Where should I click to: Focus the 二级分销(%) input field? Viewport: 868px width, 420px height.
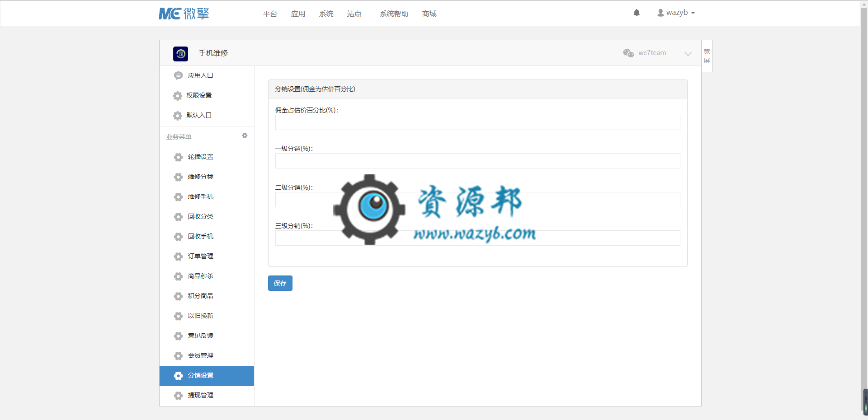tap(477, 200)
